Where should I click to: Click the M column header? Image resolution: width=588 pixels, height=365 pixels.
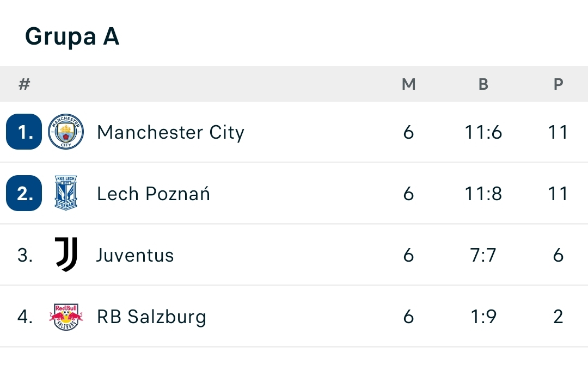pos(408,84)
